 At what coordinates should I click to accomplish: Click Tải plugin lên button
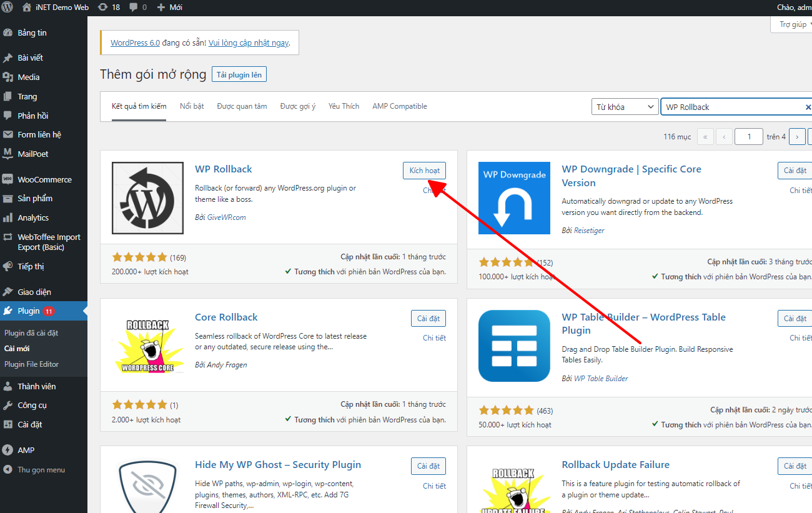[x=239, y=75]
